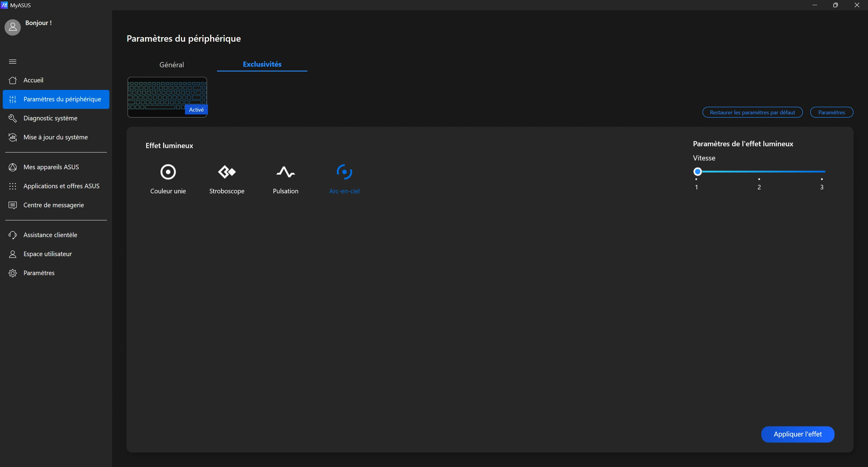Switch to the Exclusivités tab
868x467 pixels.
point(262,64)
